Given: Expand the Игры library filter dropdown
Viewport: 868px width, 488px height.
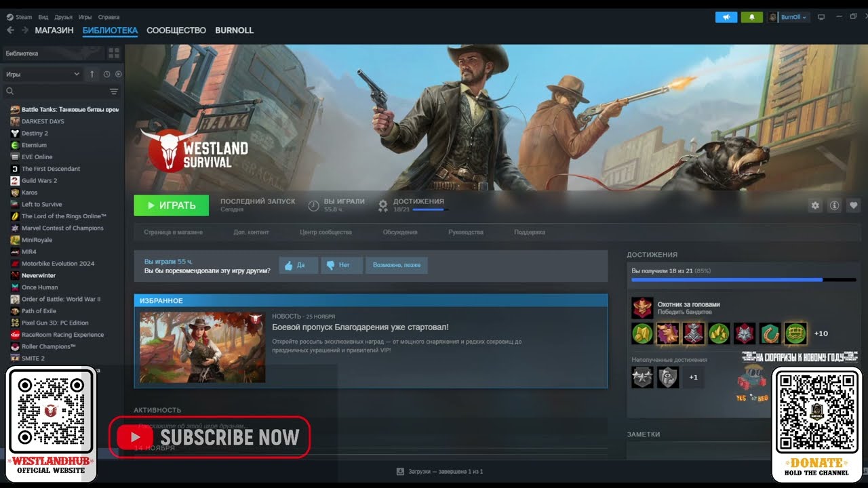Looking at the screenshot, I should point(43,74).
